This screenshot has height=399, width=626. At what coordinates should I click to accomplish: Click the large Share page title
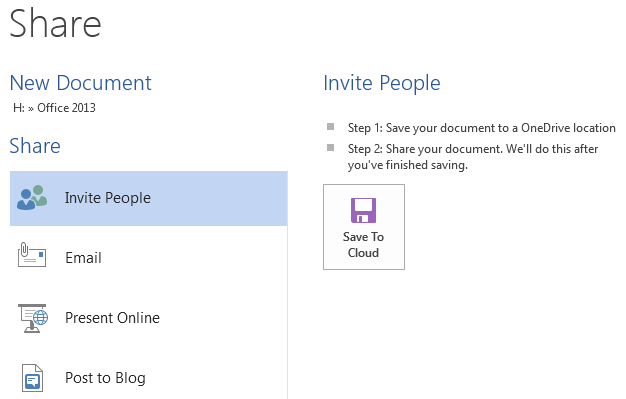(x=55, y=23)
